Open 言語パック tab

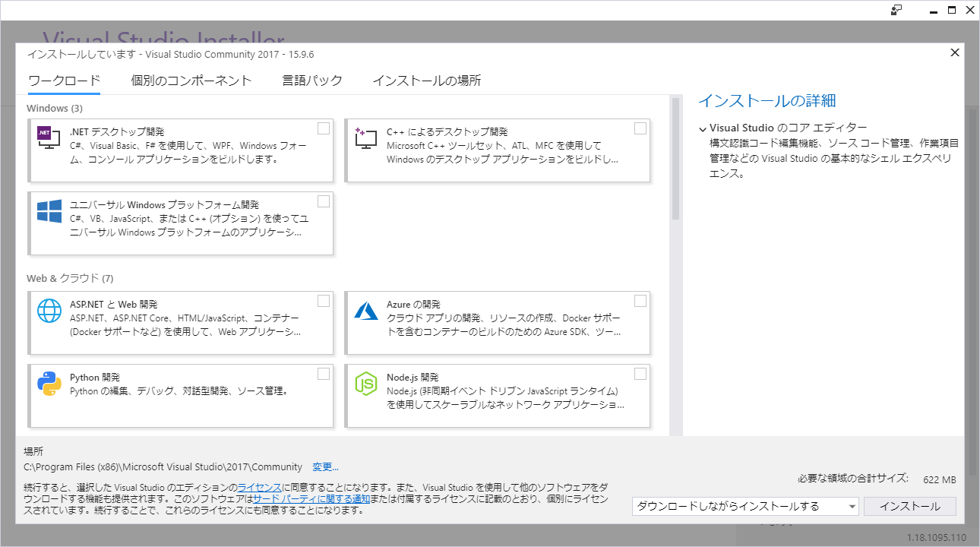[312, 81]
